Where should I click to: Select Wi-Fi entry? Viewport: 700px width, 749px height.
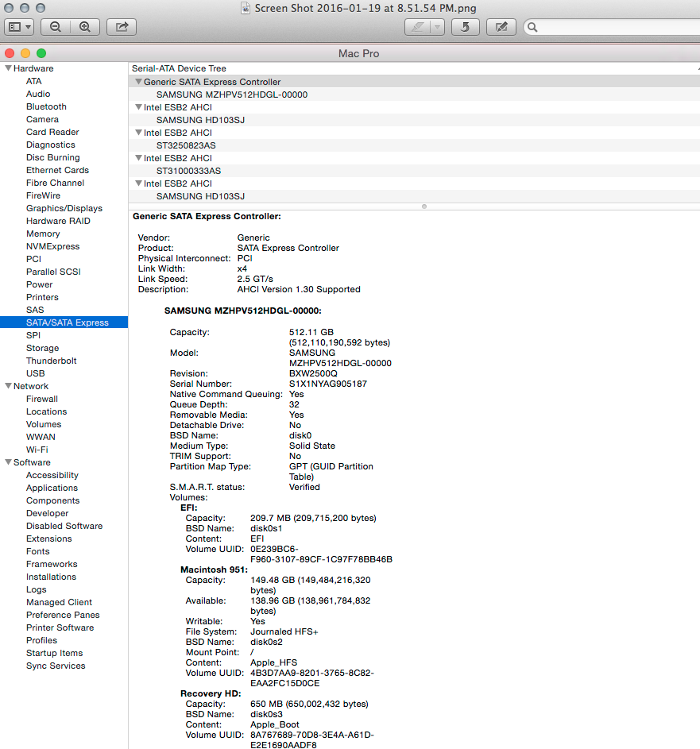[x=37, y=450]
